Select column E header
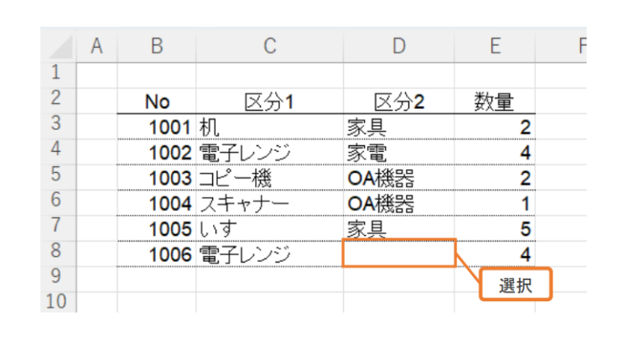Image resolution: width=644 pixels, height=344 pixels. [495, 47]
